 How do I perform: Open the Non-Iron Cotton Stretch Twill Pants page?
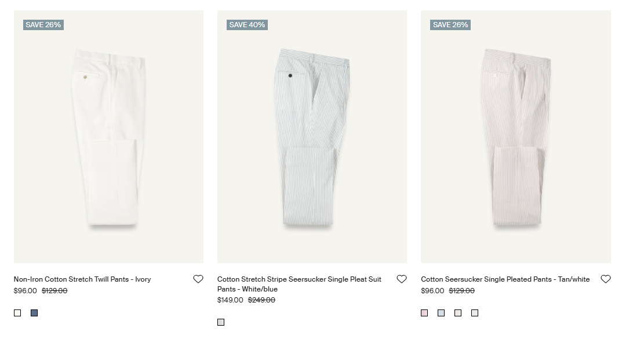point(83,279)
